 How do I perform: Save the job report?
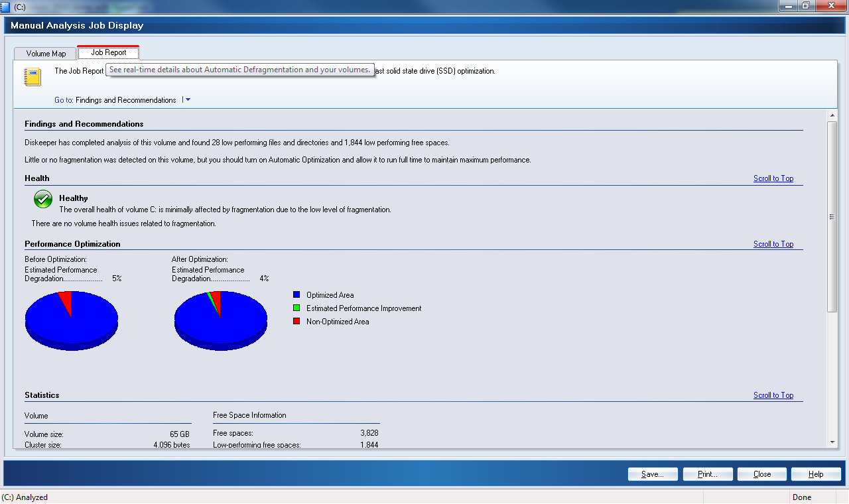(x=653, y=474)
